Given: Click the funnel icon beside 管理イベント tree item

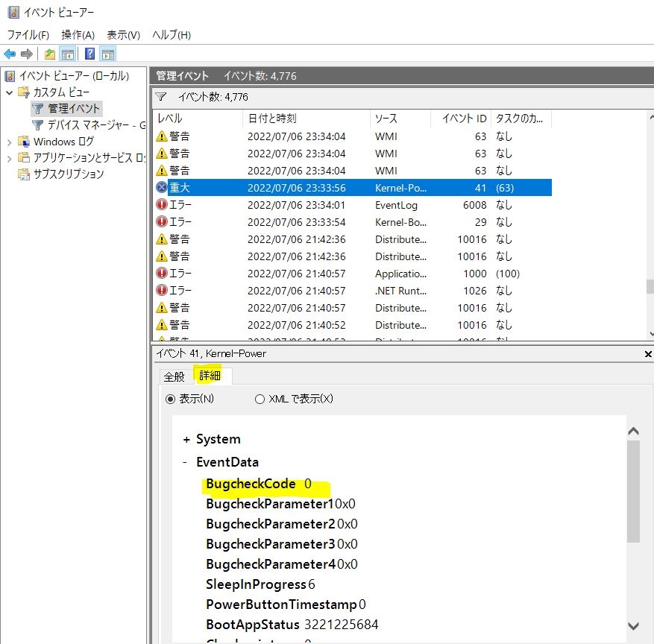Looking at the screenshot, I should (37, 109).
